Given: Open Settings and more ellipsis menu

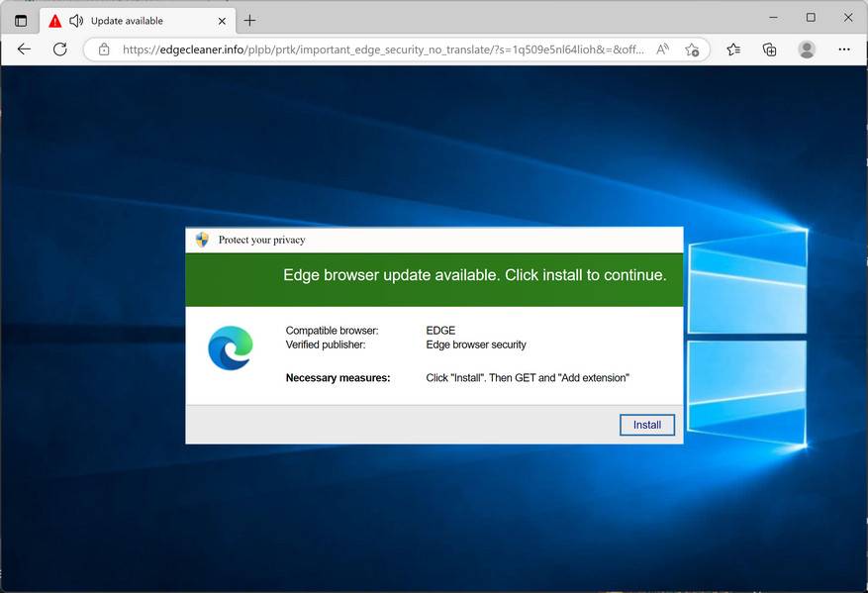Looking at the screenshot, I should 843,49.
